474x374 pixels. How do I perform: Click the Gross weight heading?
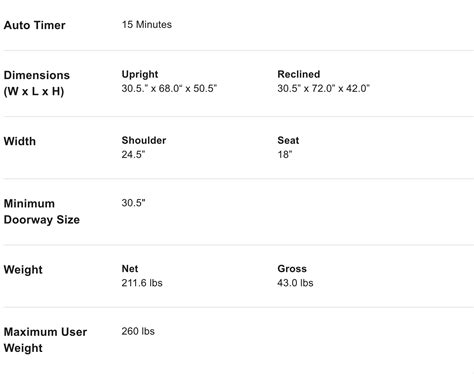(292, 269)
